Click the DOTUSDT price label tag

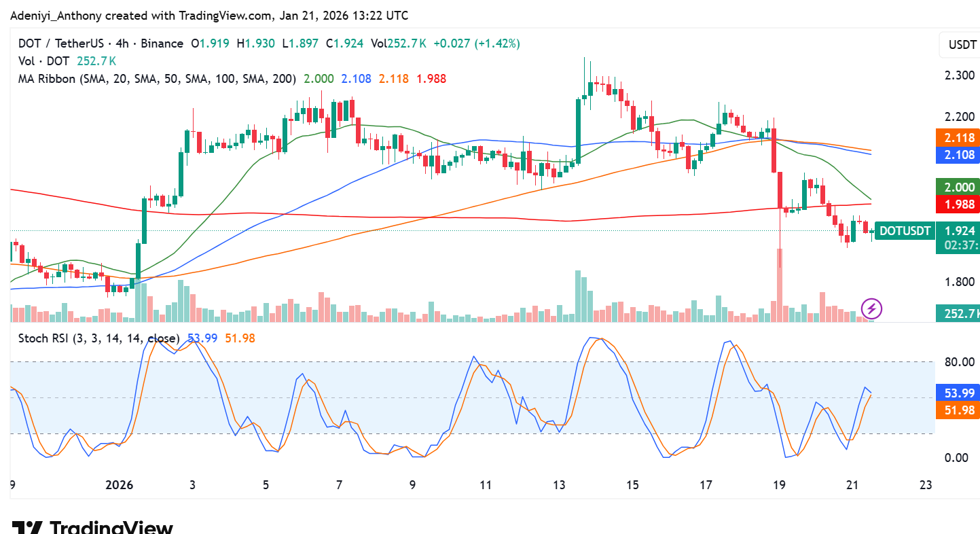point(905,231)
